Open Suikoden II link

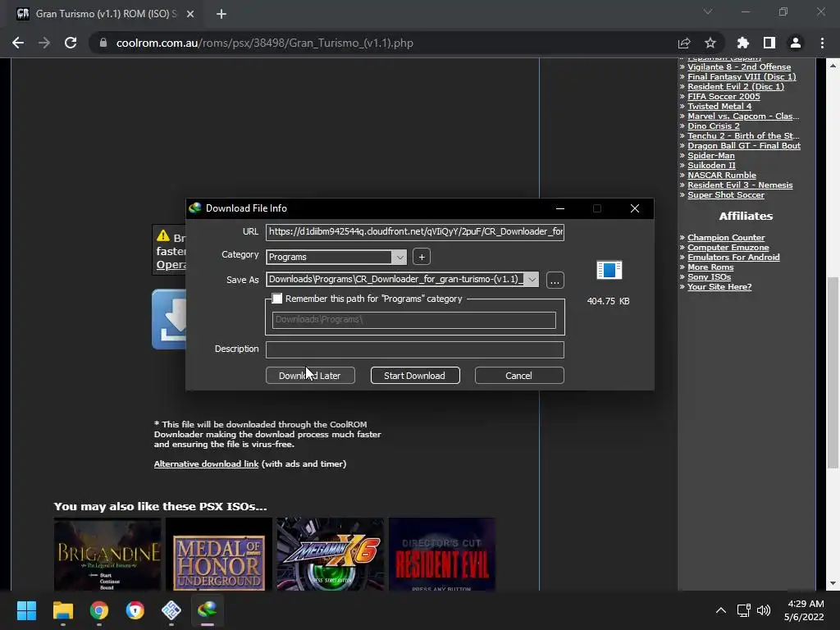pos(711,165)
